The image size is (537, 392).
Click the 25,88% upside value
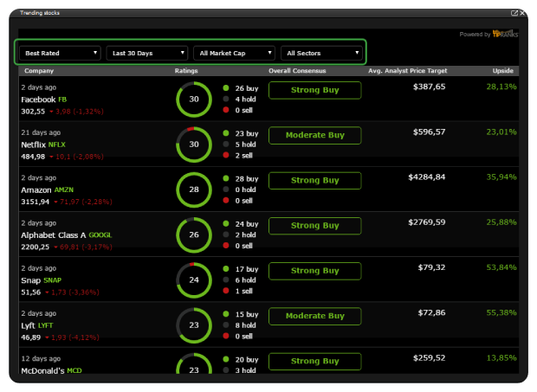coord(501,222)
